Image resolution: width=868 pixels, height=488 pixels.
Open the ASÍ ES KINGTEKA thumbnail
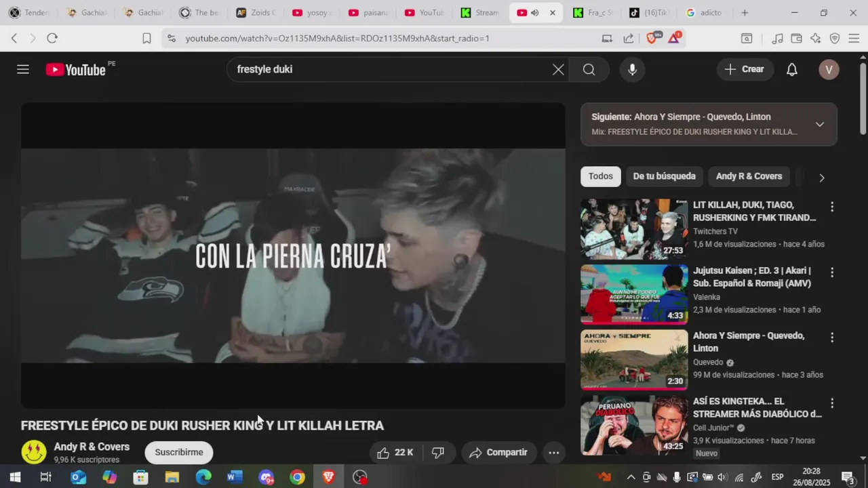[634, 425]
